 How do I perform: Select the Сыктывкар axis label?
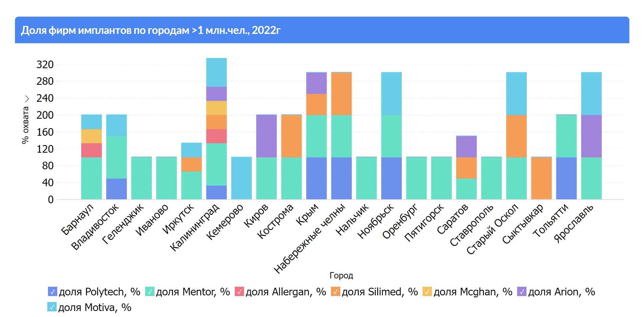click(523, 224)
